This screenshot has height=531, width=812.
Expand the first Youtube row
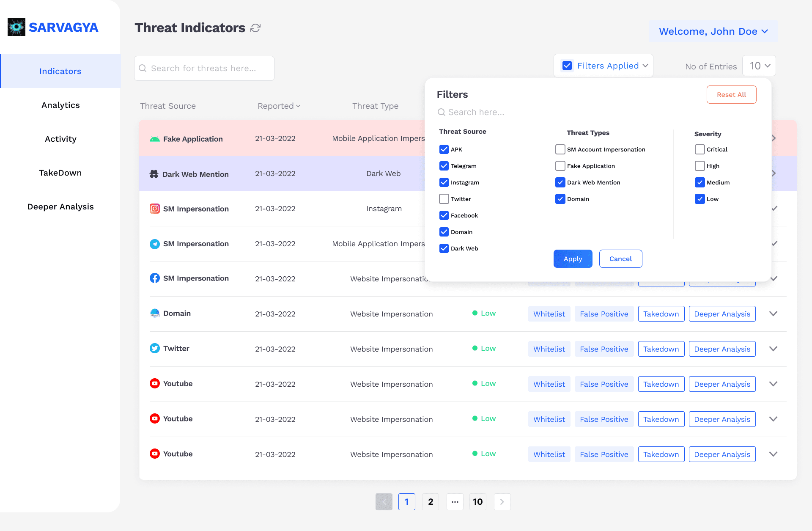pos(774,384)
